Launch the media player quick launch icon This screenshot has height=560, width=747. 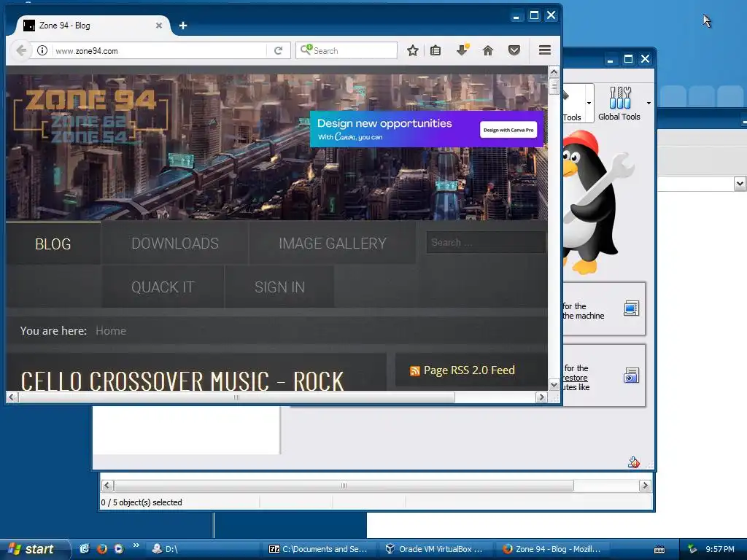point(118,548)
